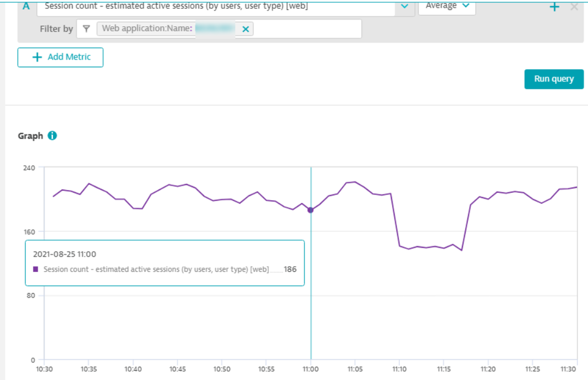Click the funnel filter icon
The height and width of the screenshot is (380, 588).
(87, 29)
